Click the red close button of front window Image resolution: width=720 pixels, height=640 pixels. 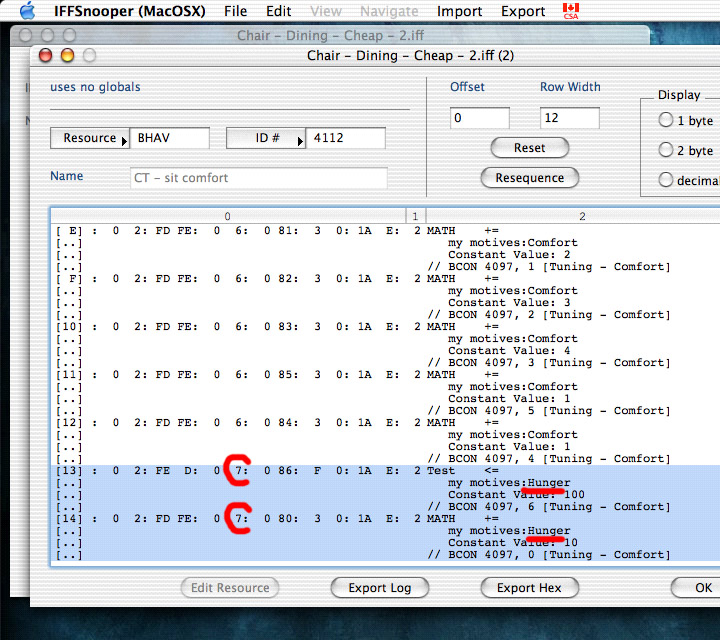[46, 56]
